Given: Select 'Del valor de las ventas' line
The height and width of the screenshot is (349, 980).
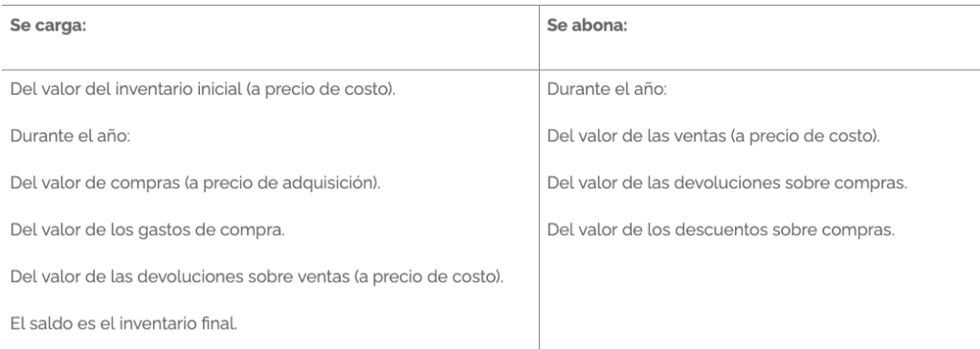Looking at the screenshot, I should pyautogui.click(x=714, y=136).
